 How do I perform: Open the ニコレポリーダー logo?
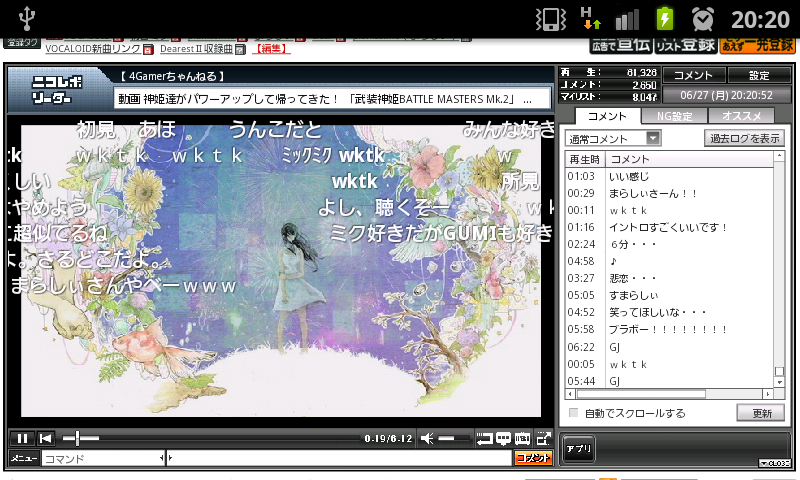[57, 90]
